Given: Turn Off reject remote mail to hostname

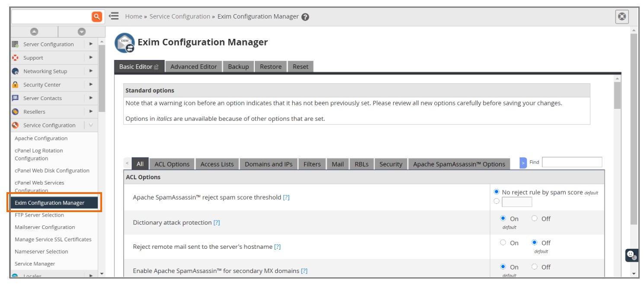Looking at the screenshot, I should [x=535, y=243].
